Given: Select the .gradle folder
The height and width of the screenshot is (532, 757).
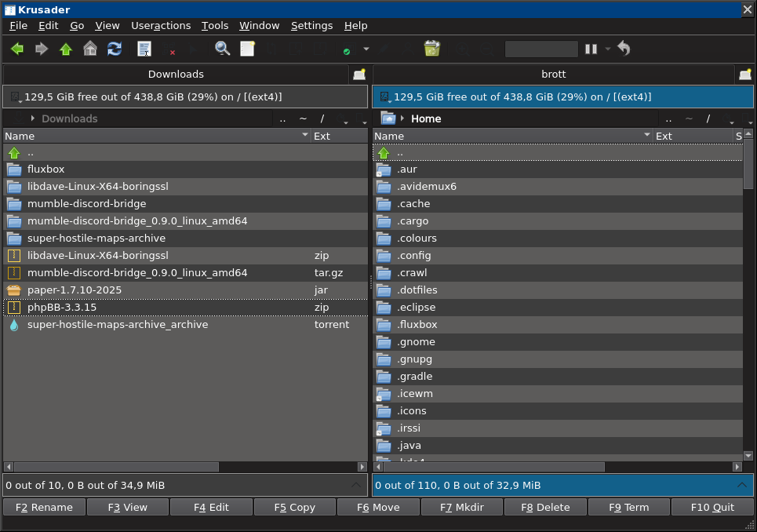Looking at the screenshot, I should 558,377.
